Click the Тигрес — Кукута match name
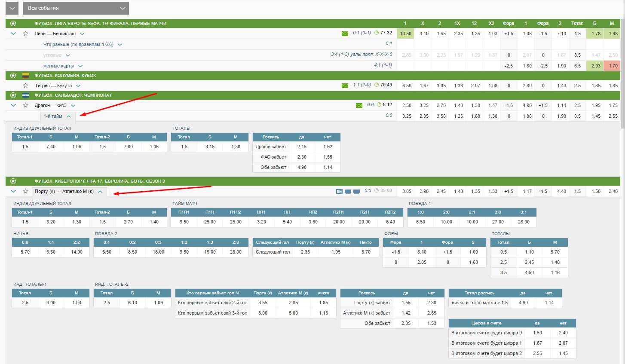Viewport: 625px width, 364px height. pos(53,86)
